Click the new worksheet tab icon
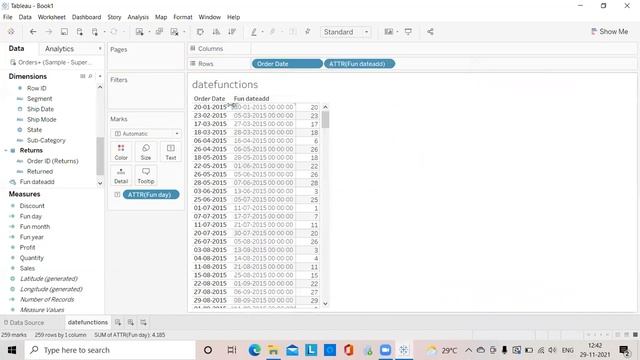Image resolution: width=640 pixels, height=360 pixels. coord(118,322)
